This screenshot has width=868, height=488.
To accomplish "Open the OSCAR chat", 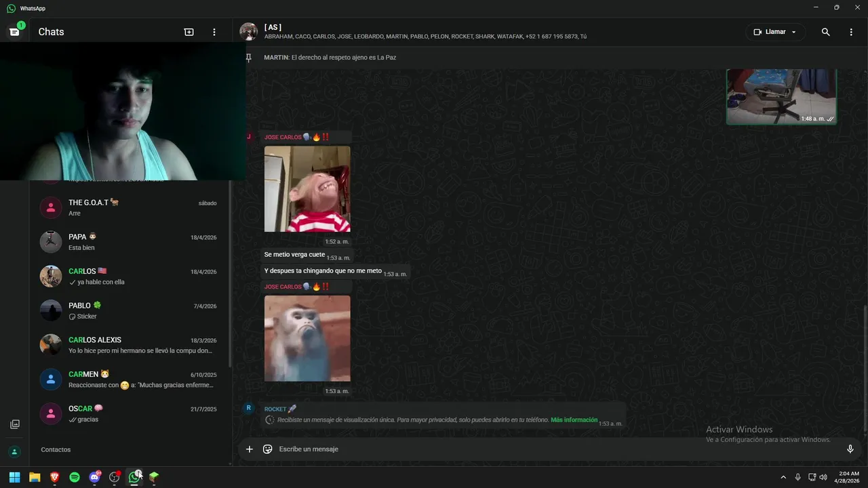I will [x=130, y=413].
